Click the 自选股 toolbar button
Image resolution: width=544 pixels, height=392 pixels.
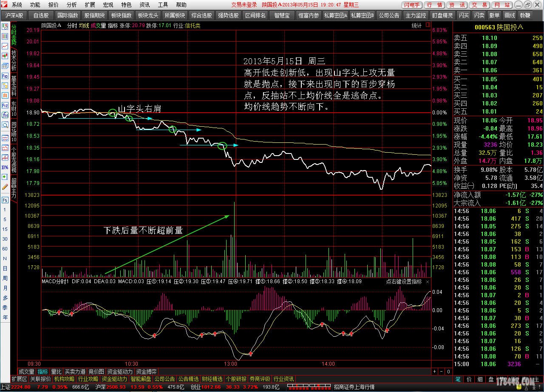pyautogui.click(x=41, y=15)
